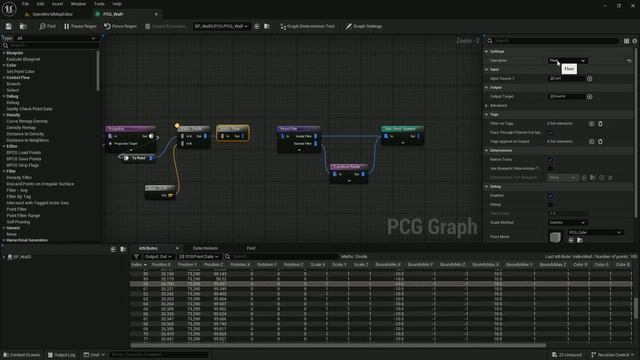The height and width of the screenshot is (360, 640).
Task: Switch to the Find tab
Action: click(251, 248)
